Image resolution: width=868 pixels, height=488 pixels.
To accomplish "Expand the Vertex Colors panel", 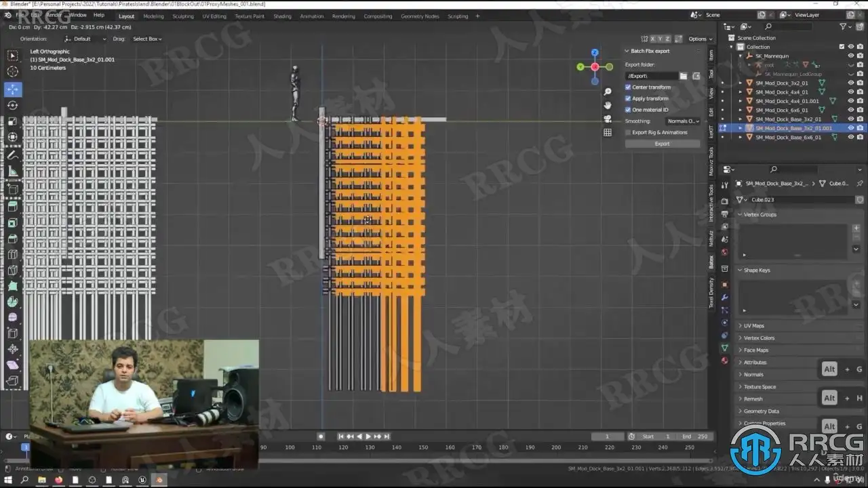I will point(740,338).
